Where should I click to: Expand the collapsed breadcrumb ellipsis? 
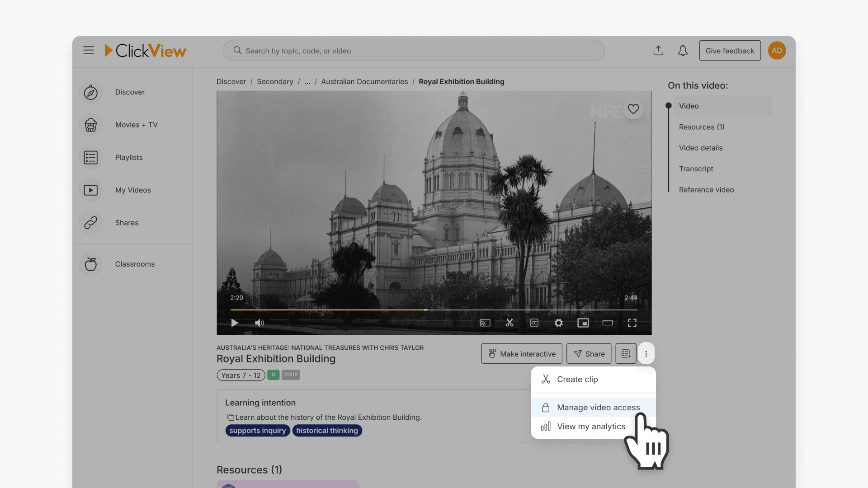307,81
